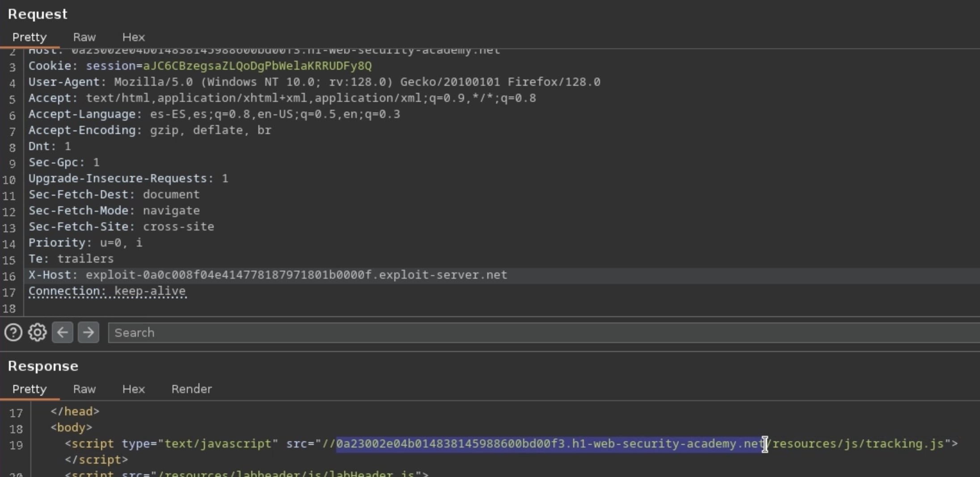
Task: Open the search help question-mark icon
Action: pos(13,332)
